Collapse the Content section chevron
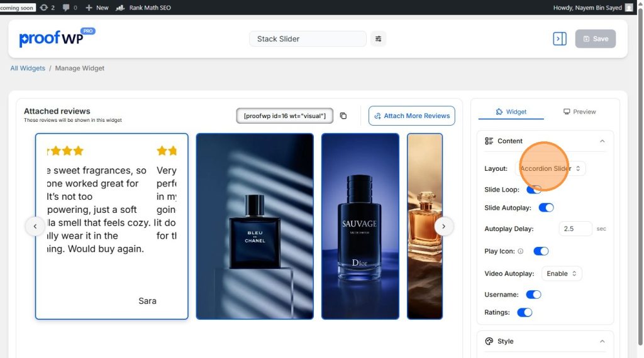Screen dimensions: 644x358 (602, 141)
